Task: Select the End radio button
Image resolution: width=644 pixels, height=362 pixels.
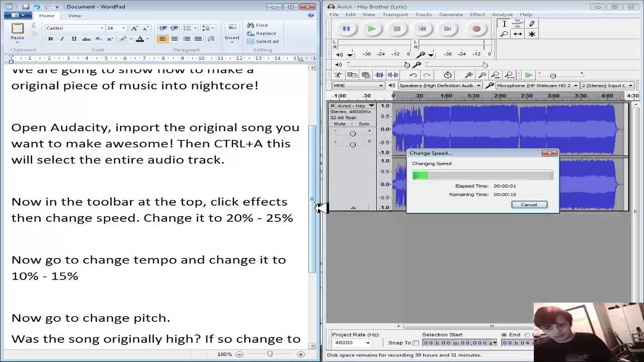Action: click(x=504, y=335)
